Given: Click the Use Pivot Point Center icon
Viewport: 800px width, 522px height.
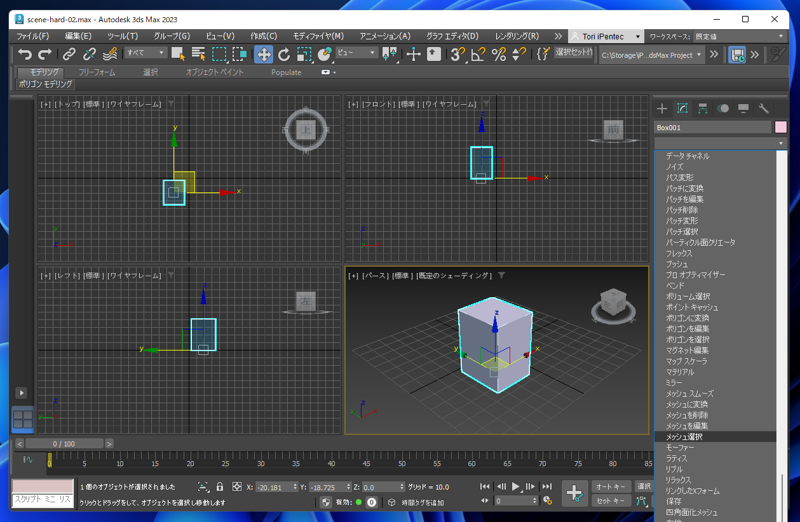Looking at the screenshot, I should [x=390, y=54].
